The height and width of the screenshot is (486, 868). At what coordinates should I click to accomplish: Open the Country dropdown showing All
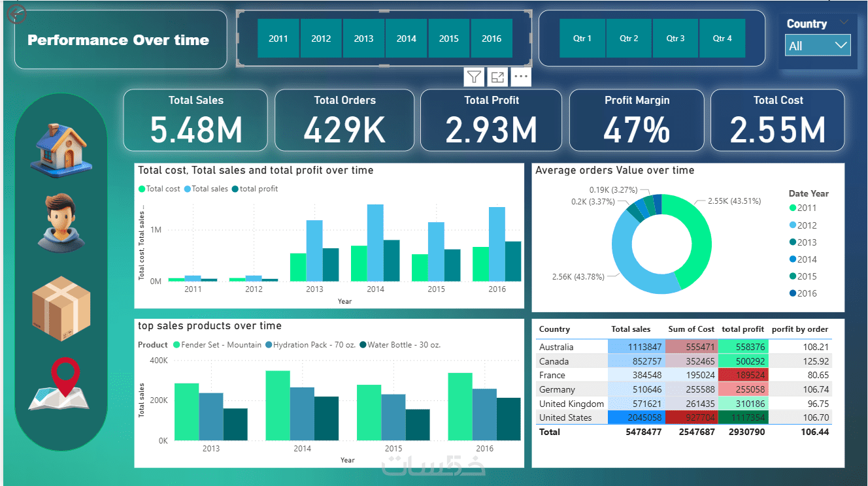click(818, 46)
